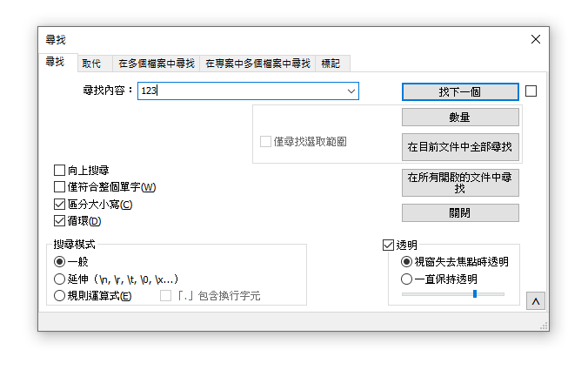Expand the 尋找內容 history dropdown
This screenshot has width=588, height=370.
351,91
